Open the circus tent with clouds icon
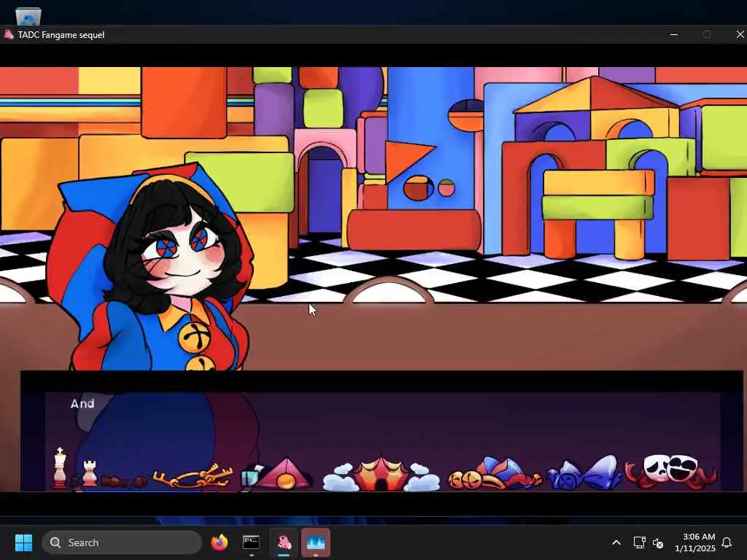Screen dimensions: 747x560 click(381, 474)
